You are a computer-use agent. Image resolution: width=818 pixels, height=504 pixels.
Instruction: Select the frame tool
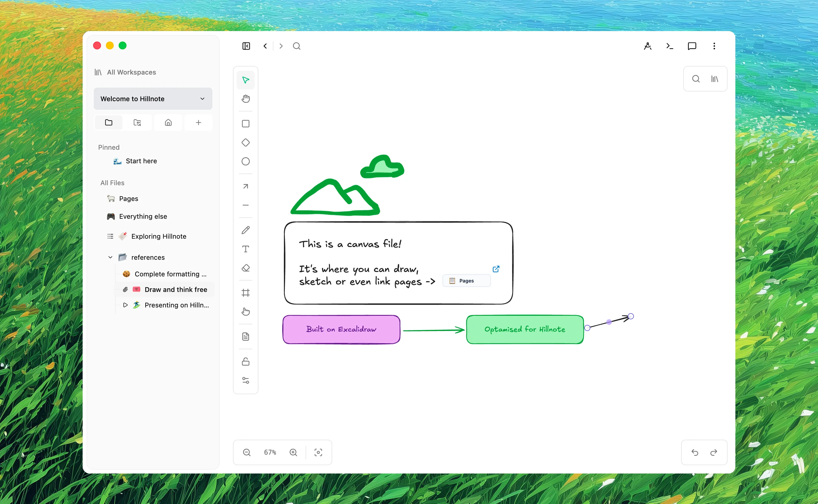(246, 293)
